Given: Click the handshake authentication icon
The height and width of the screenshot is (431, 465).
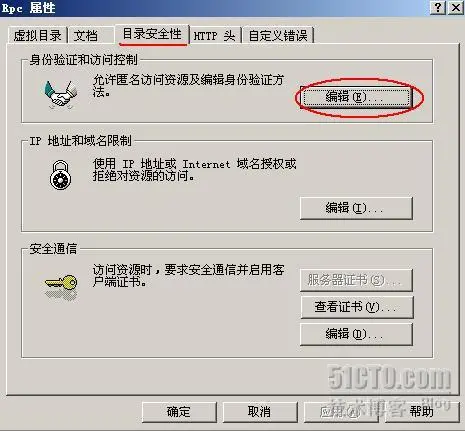Looking at the screenshot, I should [x=61, y=94].
